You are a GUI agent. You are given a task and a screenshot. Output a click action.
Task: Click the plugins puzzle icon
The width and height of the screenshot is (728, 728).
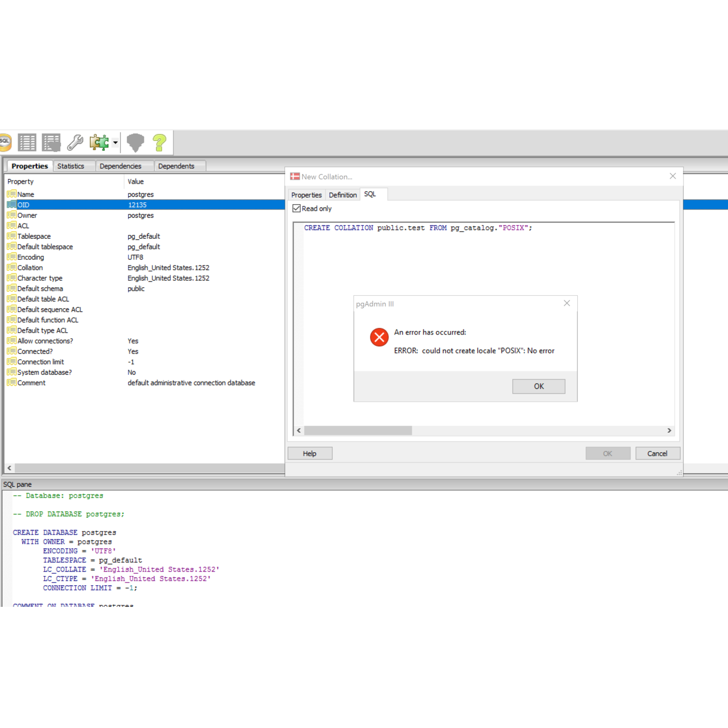[99, 142]
